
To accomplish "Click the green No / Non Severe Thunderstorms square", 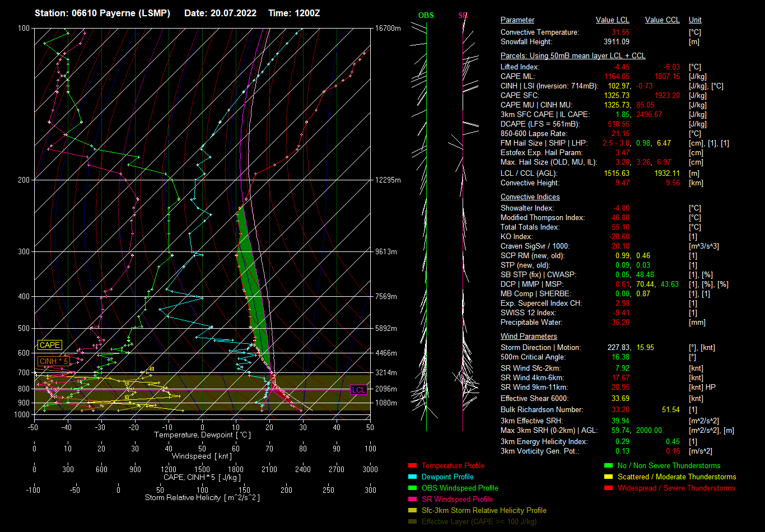I will click(x=608, y=466).
